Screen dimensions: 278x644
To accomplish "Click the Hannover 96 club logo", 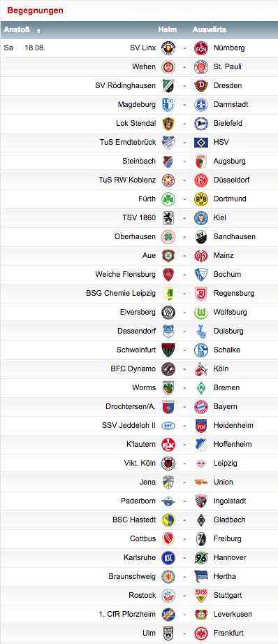I will (201, 558).
